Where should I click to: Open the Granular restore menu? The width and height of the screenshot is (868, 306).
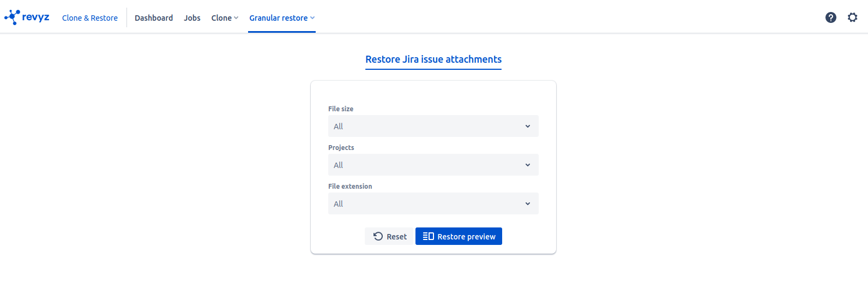(278, 18)
